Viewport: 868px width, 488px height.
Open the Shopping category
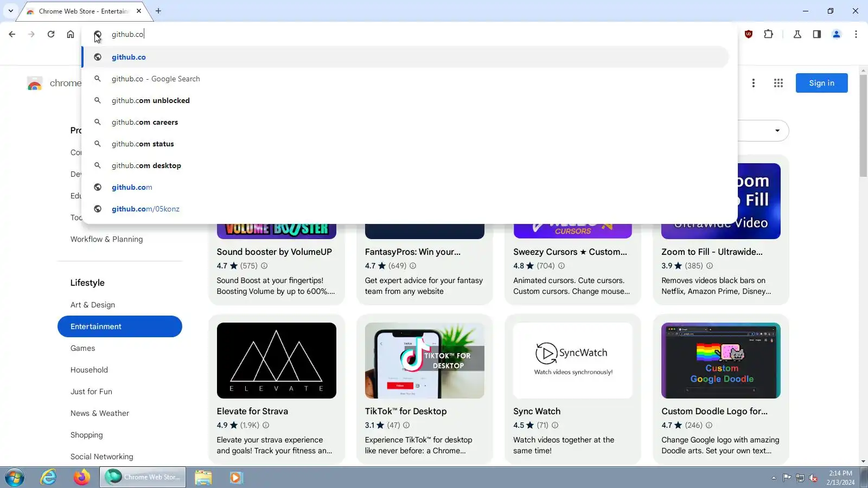[x=86, y=435]
